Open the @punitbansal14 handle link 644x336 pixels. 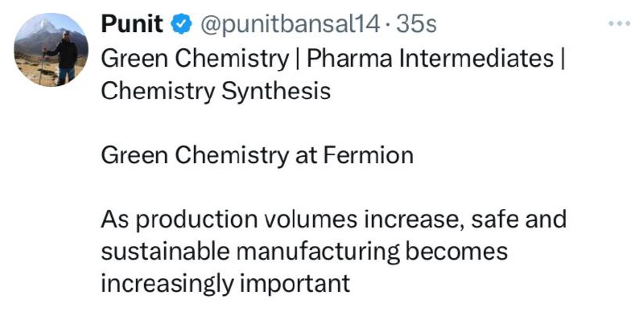click(x=290, y=25)
